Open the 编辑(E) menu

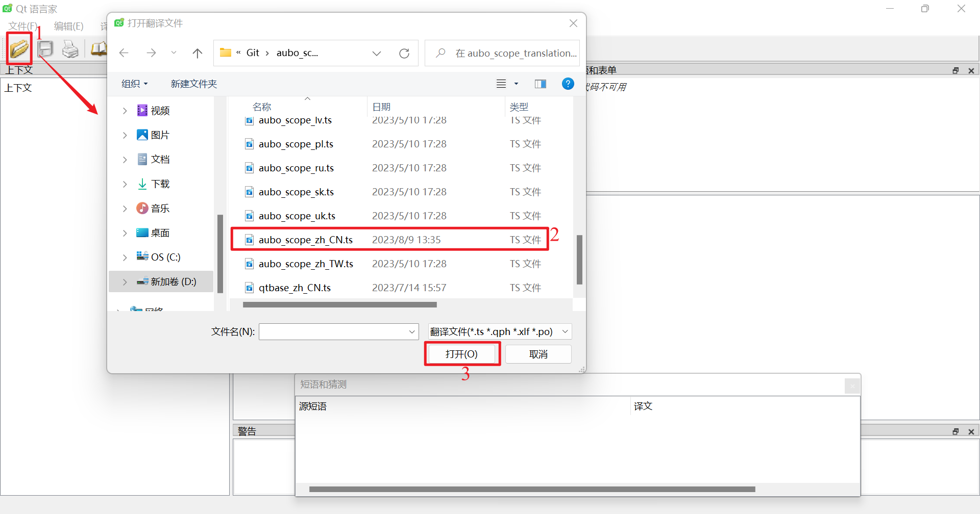pos(68,26)
